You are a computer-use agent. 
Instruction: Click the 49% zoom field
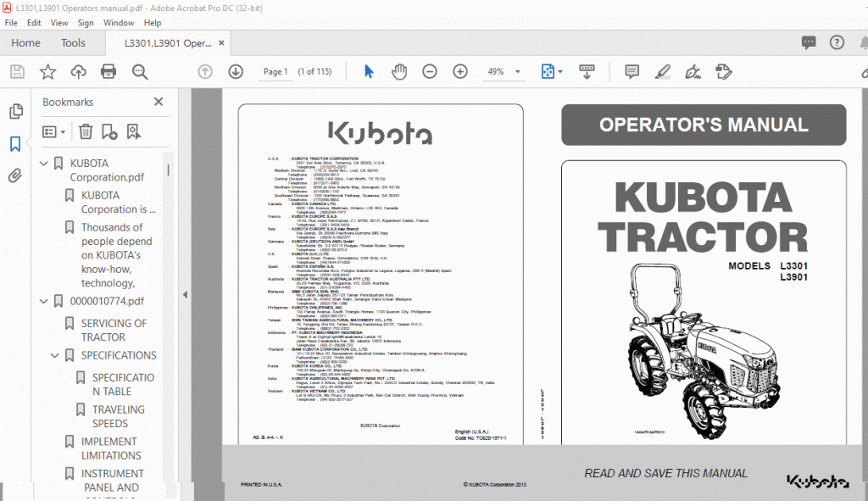496,71
